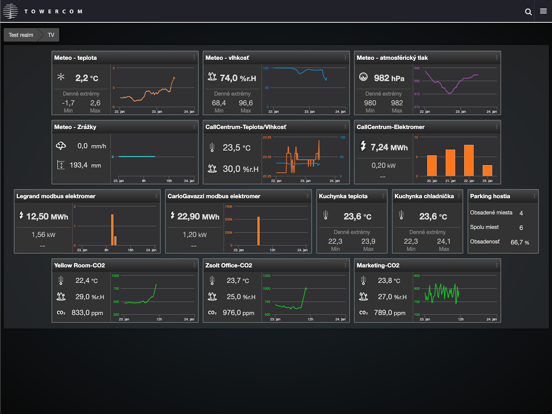Open options menu of CallCentrum-Teplota/Vlhkosť widget

coord(345,127)
